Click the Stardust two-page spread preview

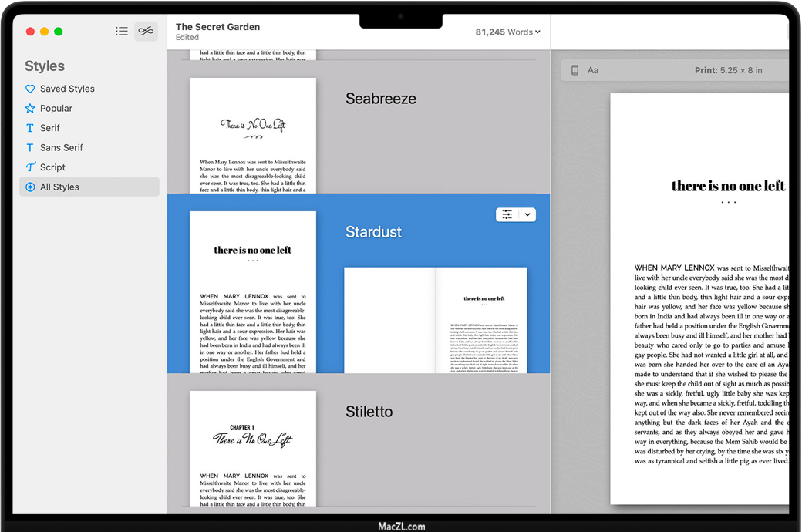click(435, 320)
